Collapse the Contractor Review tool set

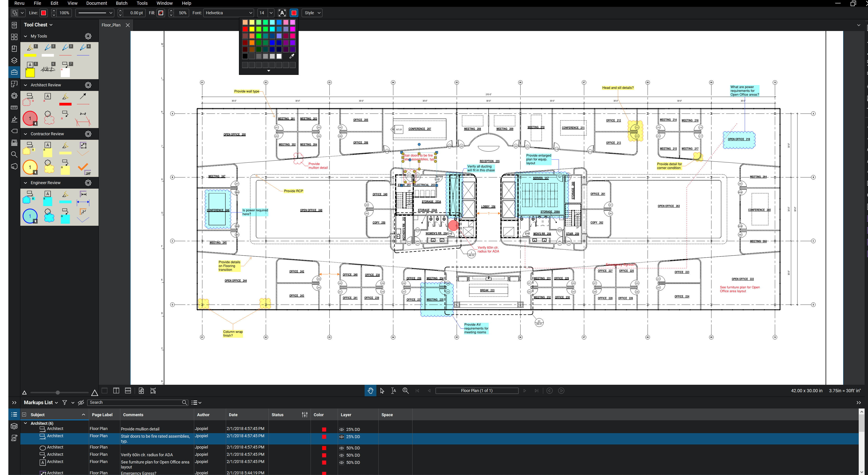point(25,134)
